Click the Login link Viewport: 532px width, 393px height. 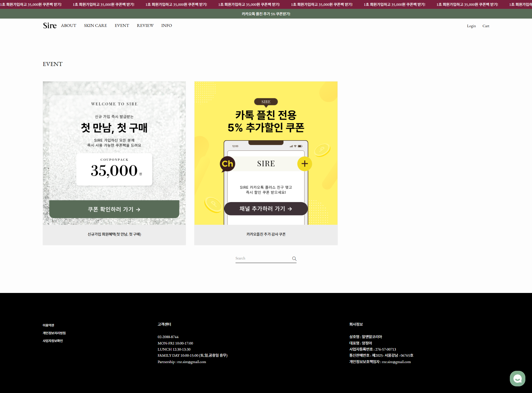[x=471, y=26]
